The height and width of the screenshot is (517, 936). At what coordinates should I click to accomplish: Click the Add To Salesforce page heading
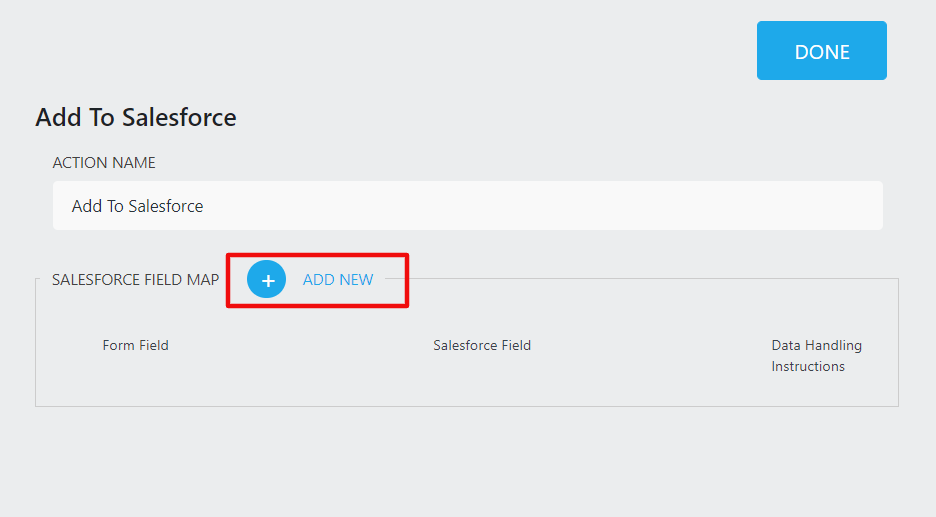pyautogui.click(x=136, y=117)
